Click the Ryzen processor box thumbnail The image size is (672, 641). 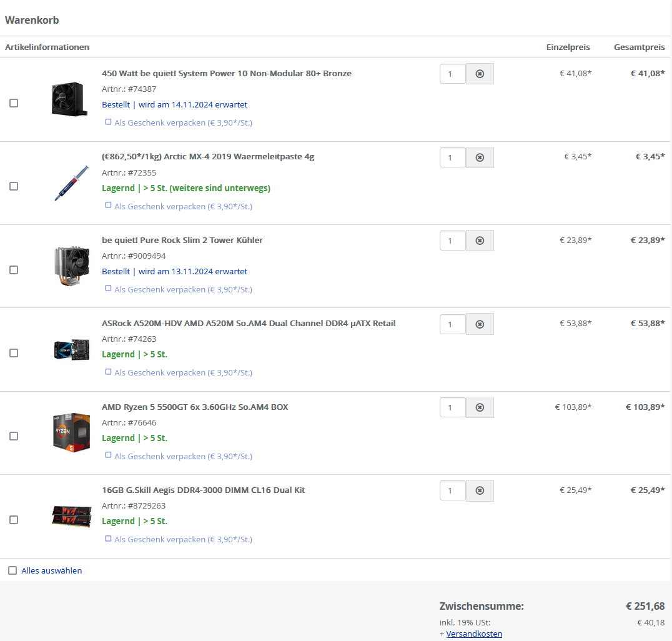(72, 432)
